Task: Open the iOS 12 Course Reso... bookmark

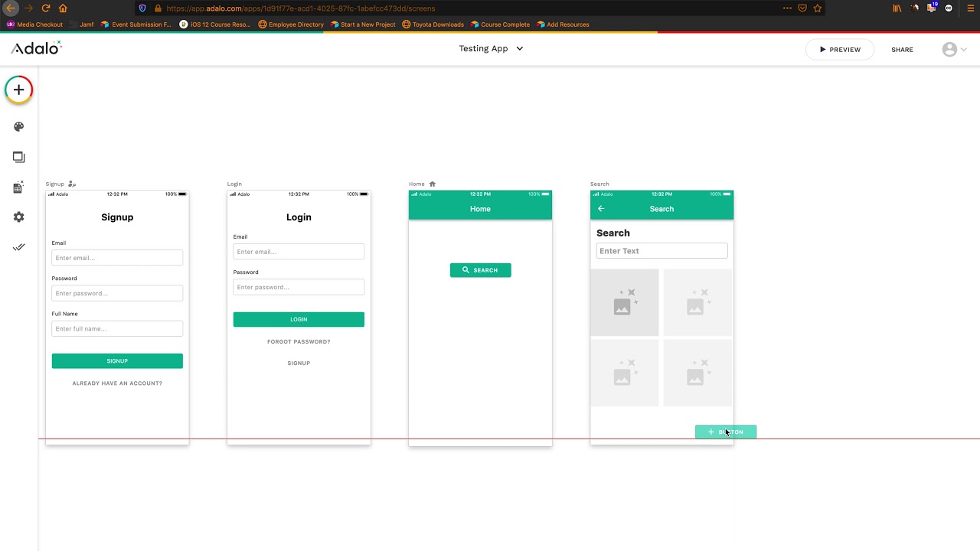Action: point(215,24)
